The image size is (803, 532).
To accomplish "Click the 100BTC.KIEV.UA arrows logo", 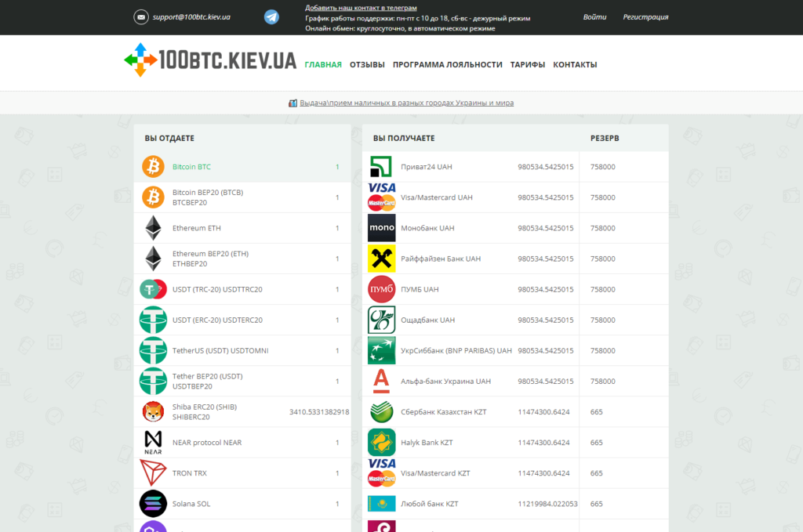I will pyautogui.click(x=140, y=60).
